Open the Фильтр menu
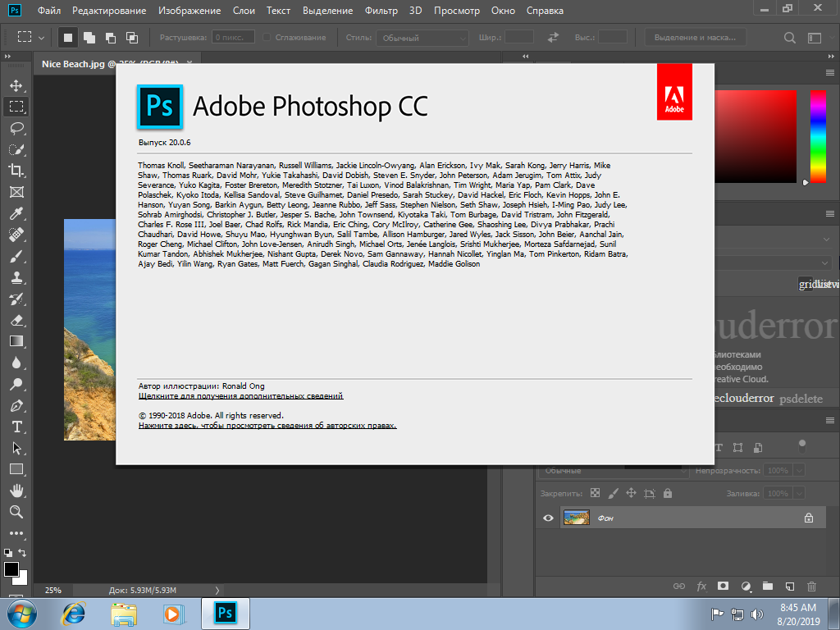The image size is (840, 630). (381, 11)
